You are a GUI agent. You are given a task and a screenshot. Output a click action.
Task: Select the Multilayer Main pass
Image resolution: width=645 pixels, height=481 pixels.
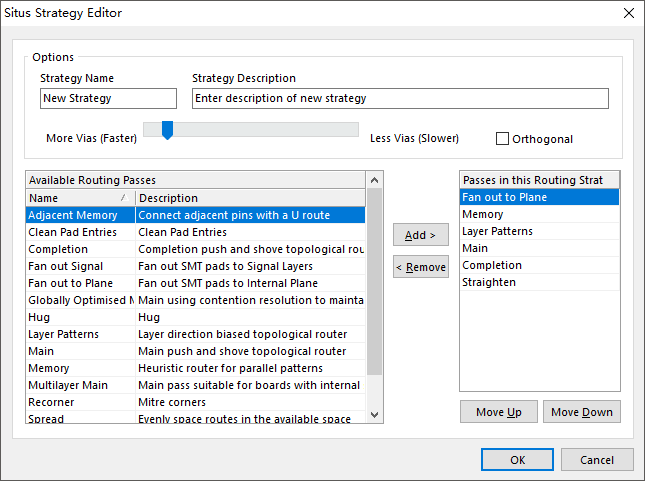point(81,385)
